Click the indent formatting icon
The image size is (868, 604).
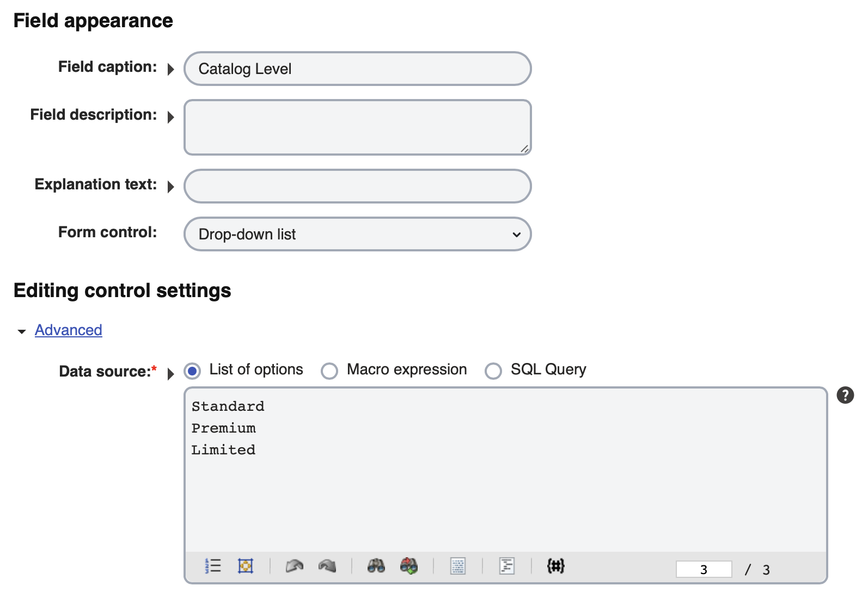(x=507, y=566)
